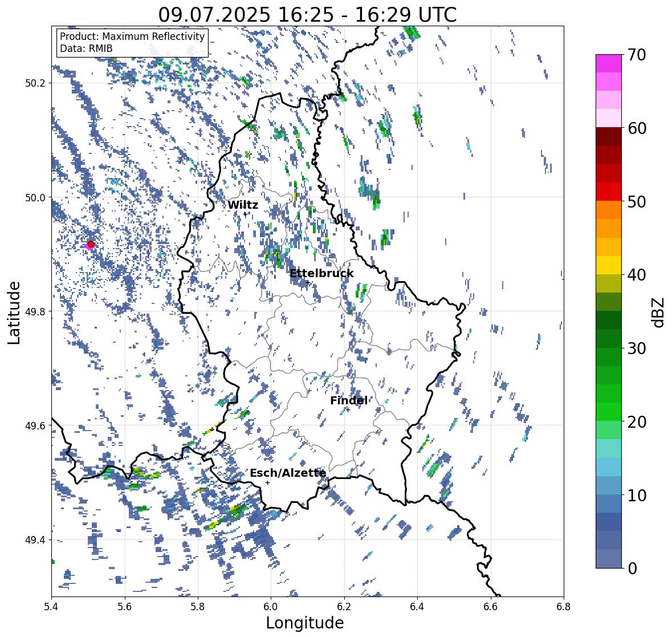This screenshot has height=637, width=672.
Task: Click the Ettelbruck city label
Action: [x=322, y=274]
